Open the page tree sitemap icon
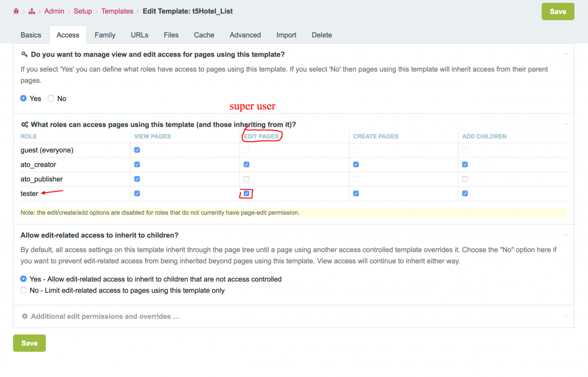 coord(32,11)
